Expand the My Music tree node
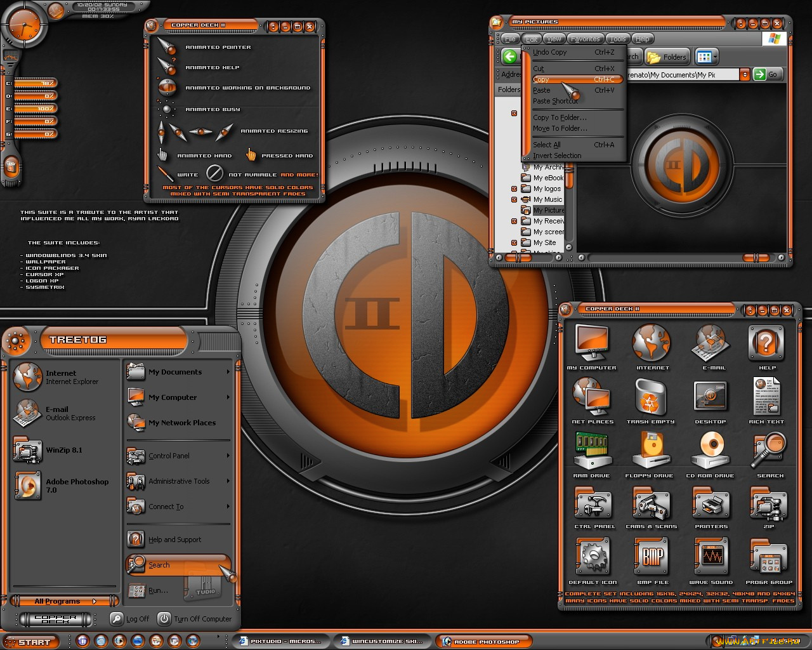The width and height of the screenshot is (812, 650). 514,199
